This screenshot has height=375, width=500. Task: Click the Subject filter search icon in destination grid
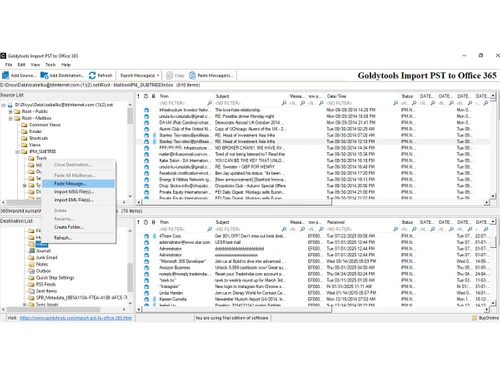[284, 229]
